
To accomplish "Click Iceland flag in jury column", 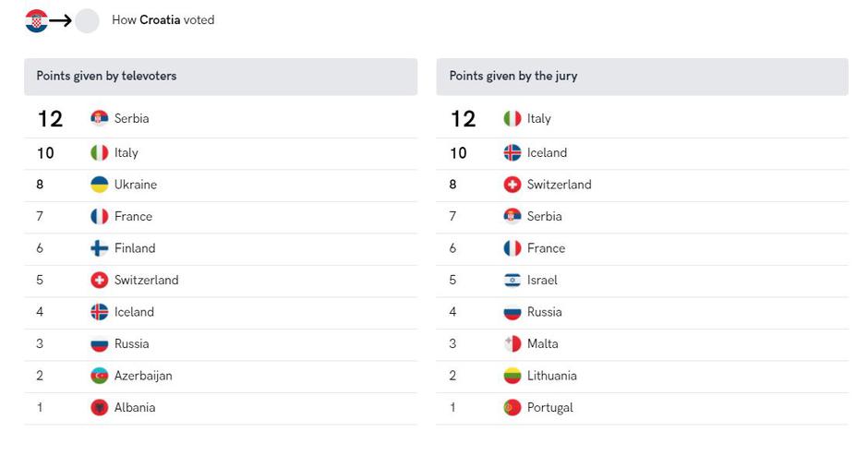I will [x=512, y=152].
